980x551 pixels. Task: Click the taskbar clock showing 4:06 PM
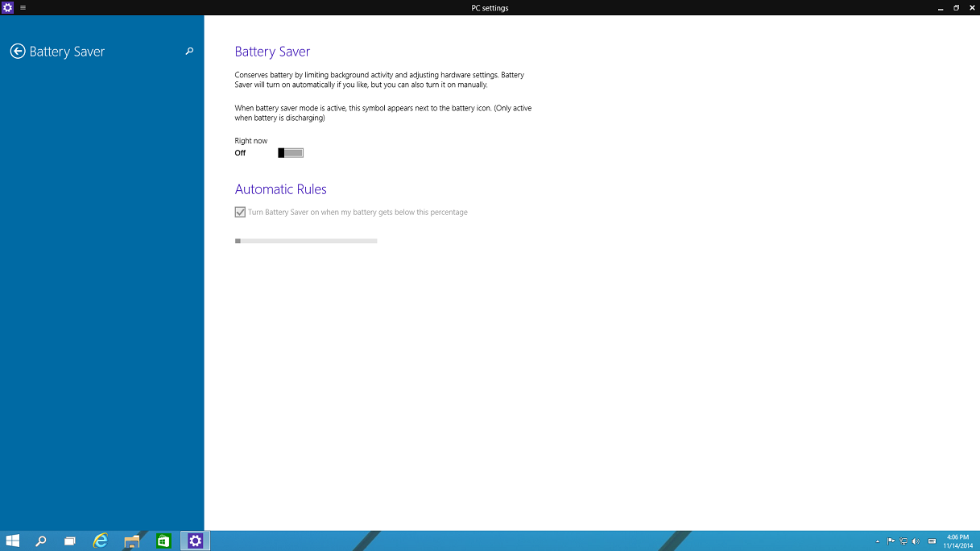point(957,541)
